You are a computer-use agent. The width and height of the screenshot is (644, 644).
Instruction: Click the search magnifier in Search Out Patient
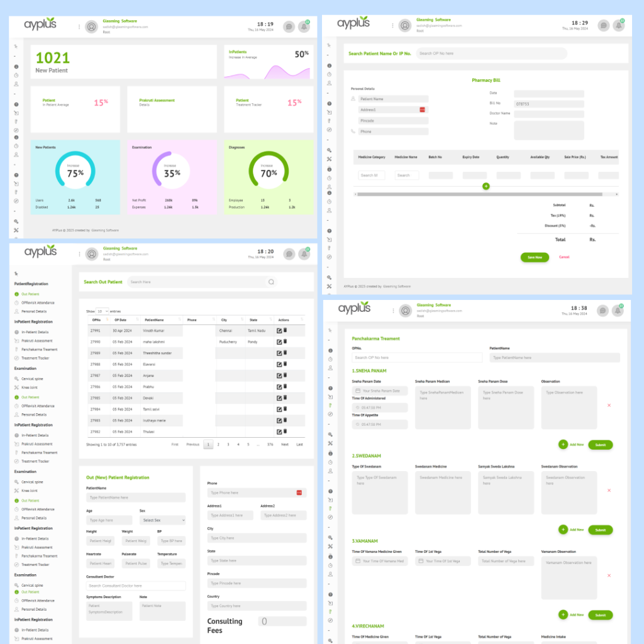click(x=271, y=282)
